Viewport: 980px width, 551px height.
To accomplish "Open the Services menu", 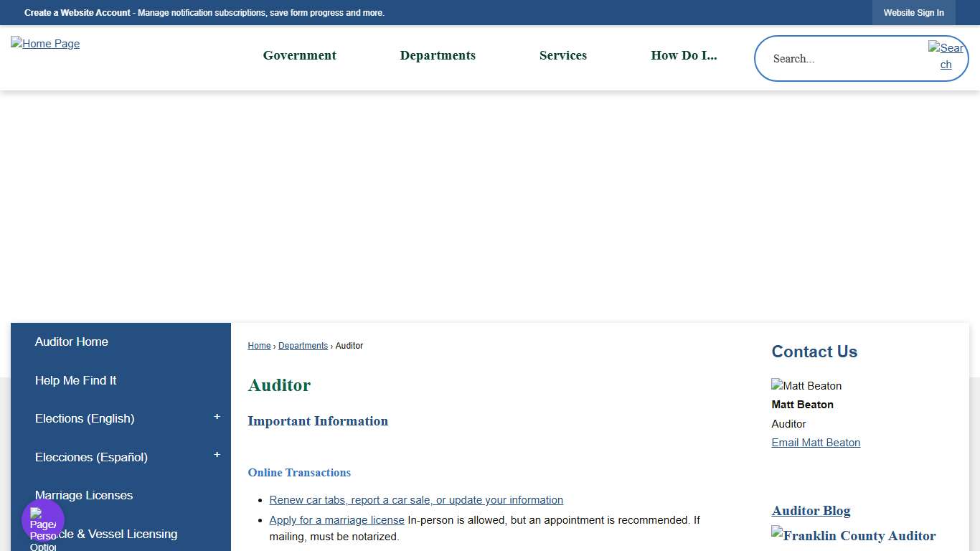I will coord(563,55).
